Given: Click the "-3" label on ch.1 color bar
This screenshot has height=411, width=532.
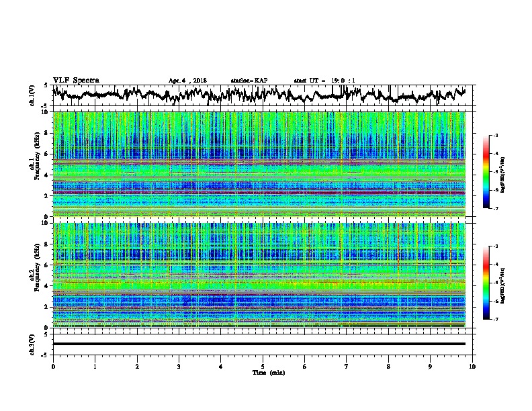Looking at the screenshot, I should click(x=495, y=136).
